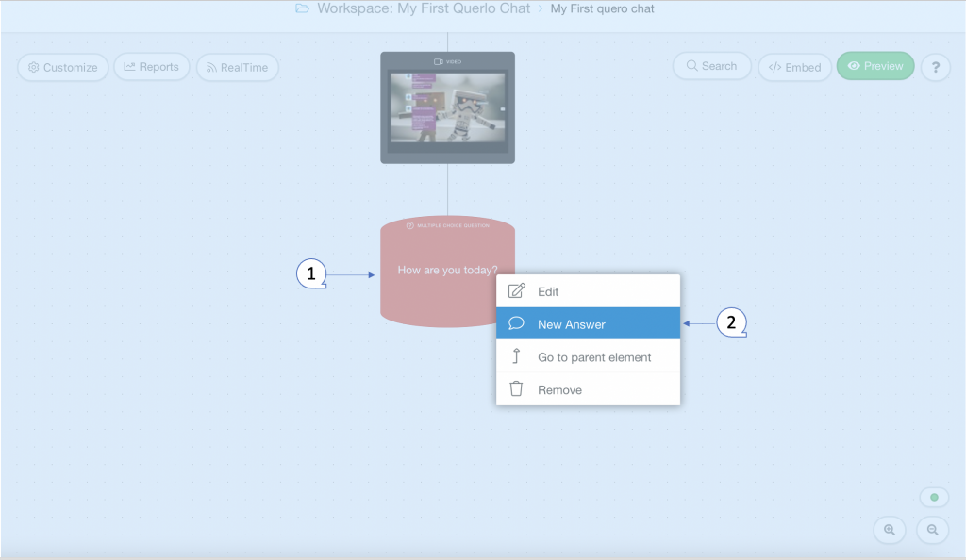Click the Search button
Screen dimensions: 966x560
pos(711,66)
